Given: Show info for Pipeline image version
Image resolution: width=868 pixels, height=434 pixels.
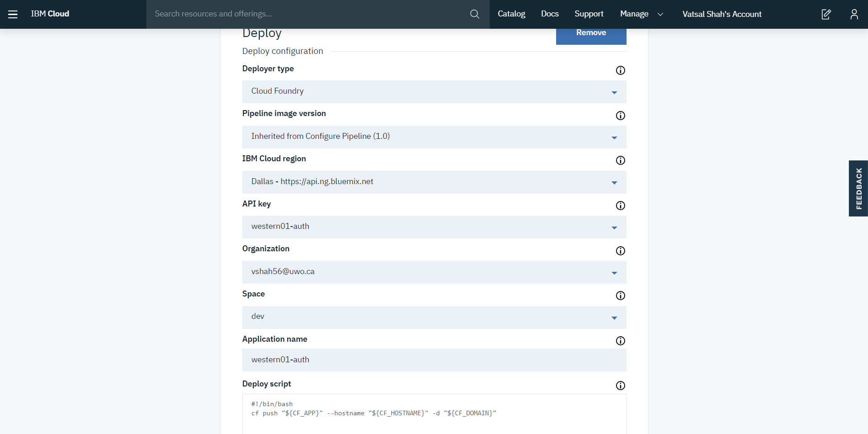Looking at the screenshot, I should pyautogui.click(x=620, y=116).
